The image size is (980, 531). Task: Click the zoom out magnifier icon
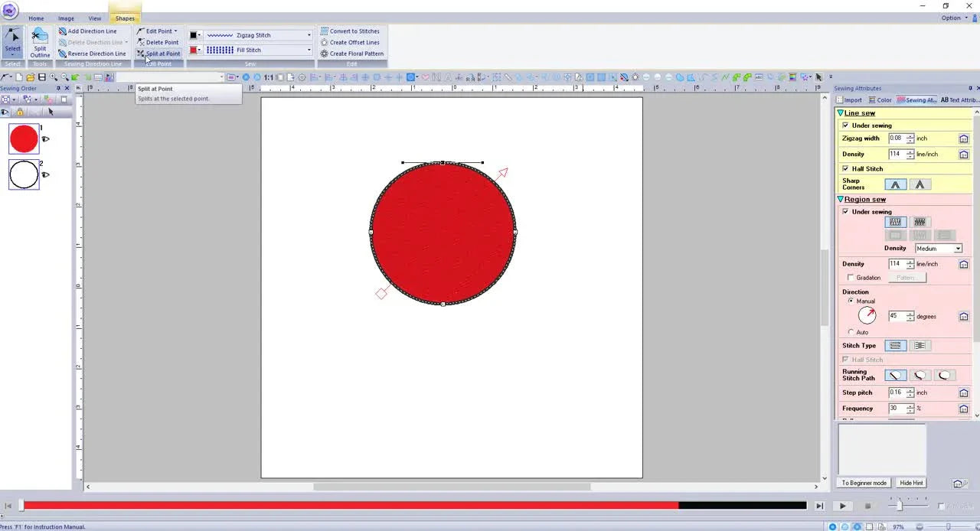(x=64, y=77)
